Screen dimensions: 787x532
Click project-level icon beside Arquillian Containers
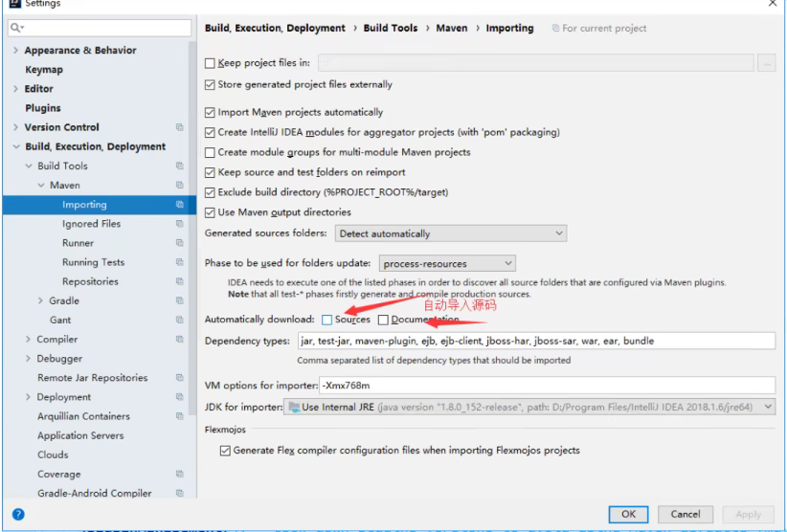[180, 416]
